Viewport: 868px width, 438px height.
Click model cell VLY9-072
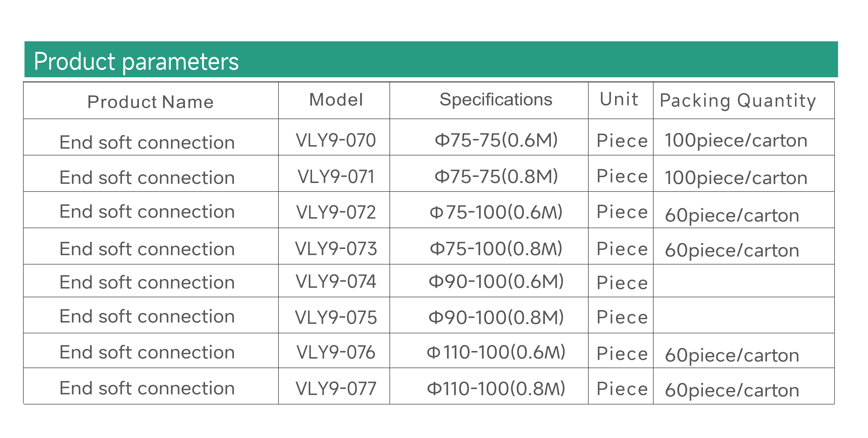point(336,212)
